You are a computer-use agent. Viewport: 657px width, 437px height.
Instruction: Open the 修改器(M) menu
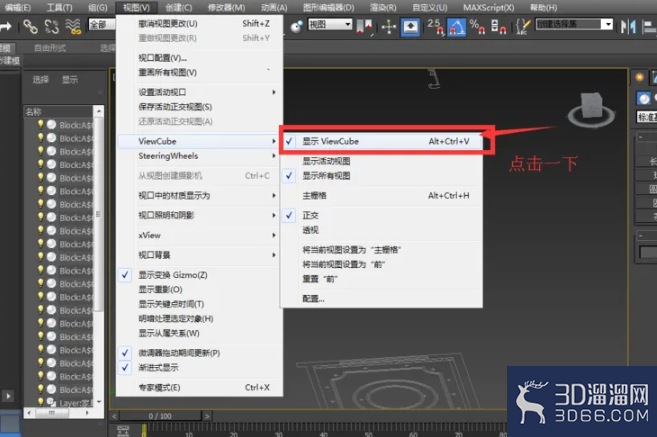click(x=226, y=8)
